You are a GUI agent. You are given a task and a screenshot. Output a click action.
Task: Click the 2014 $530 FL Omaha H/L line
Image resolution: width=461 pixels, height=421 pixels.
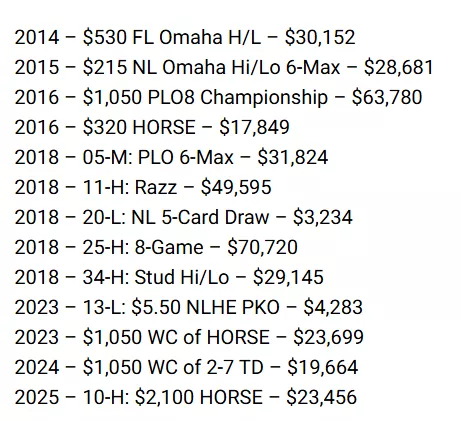pos(185,37)
